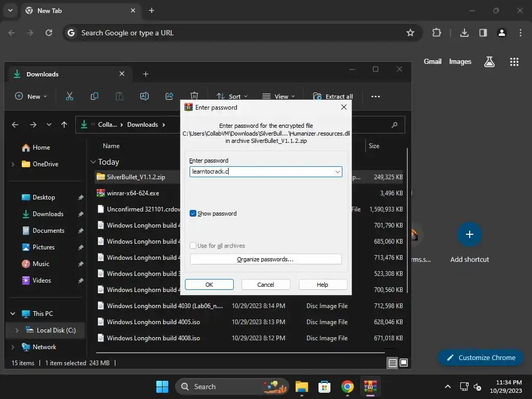This screenshot has width=532, height=399.
Task: Click the Customize Chrome button
Action: [x=481, y=357]
